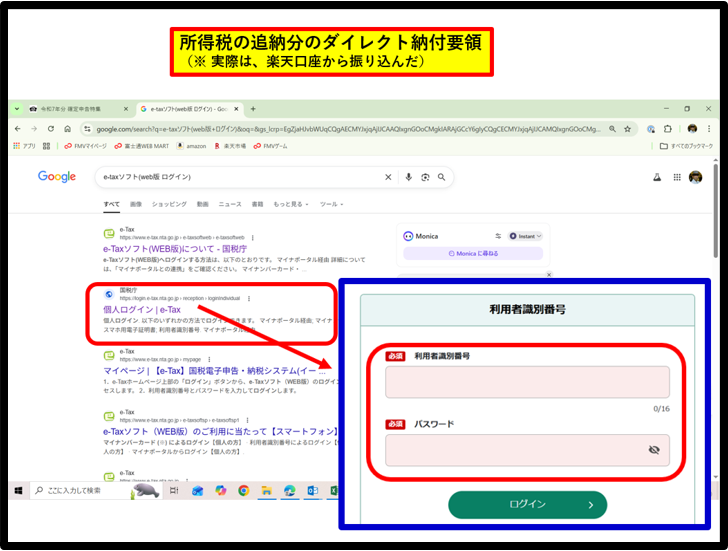Image resolution: width=728 pixels, height=551 pixels.
Task: Bookmark this page with star icon
Action: [627, 129]
